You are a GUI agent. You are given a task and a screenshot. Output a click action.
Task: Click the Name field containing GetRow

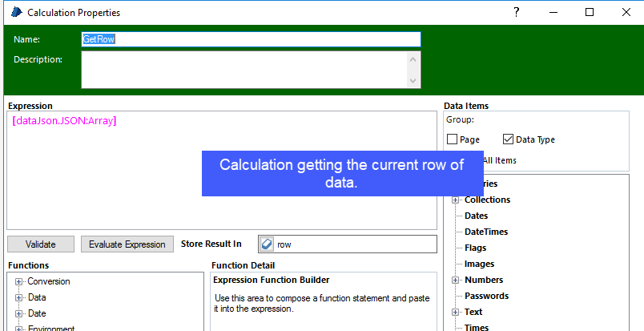[250, 39]
